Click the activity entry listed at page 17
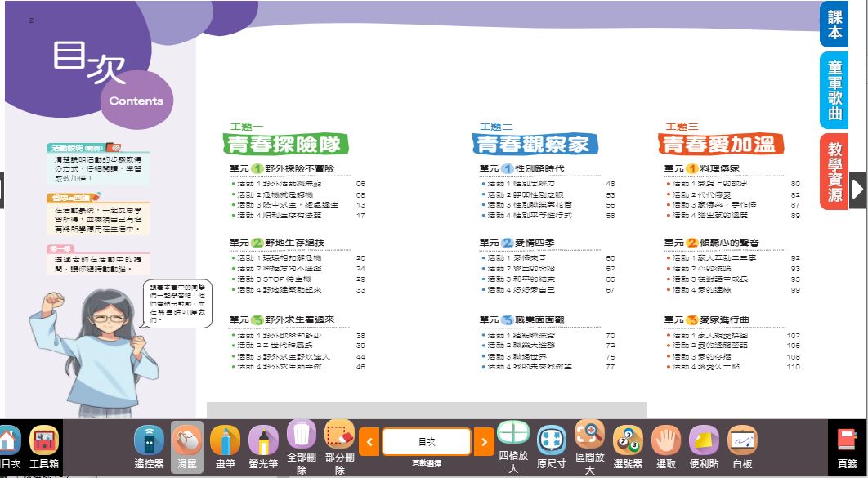This screenshot has height=478, width=868. (298, 215)
